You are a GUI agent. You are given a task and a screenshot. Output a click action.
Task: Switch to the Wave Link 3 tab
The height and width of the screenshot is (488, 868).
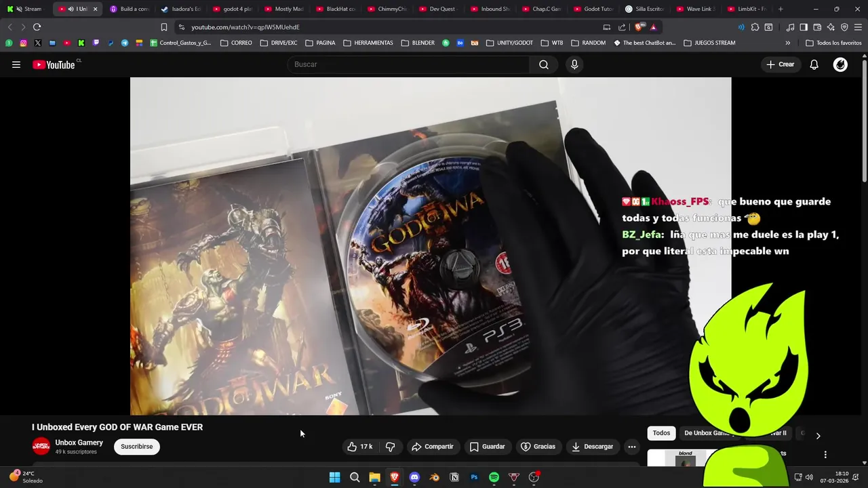(696, 9)
